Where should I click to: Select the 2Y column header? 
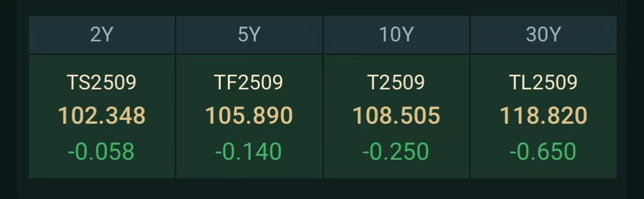click(102, 35)
